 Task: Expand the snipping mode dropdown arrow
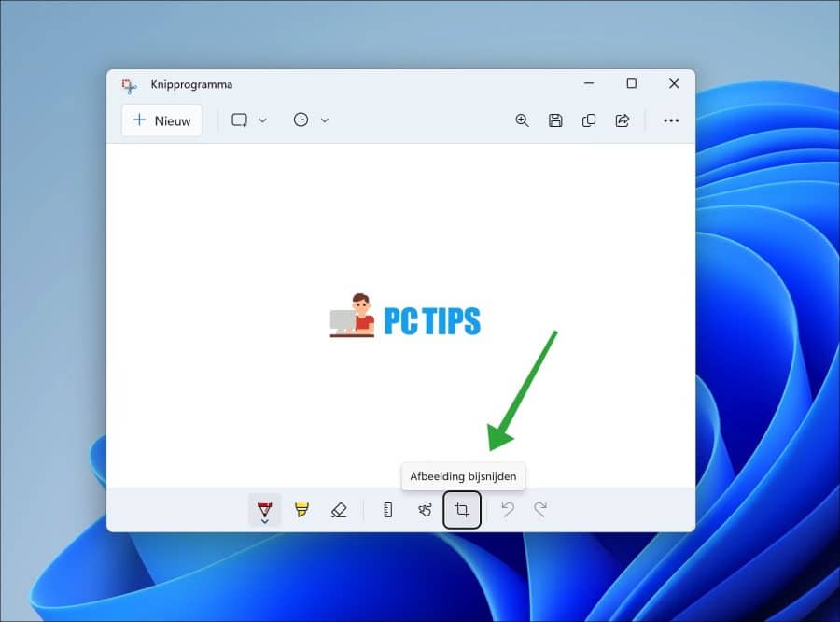(262, 120)
